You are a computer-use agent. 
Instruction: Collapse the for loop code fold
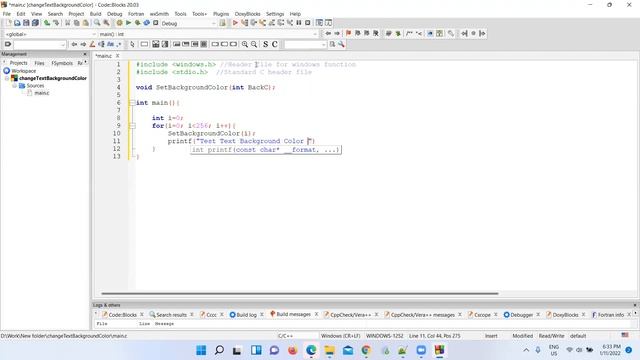132,126
